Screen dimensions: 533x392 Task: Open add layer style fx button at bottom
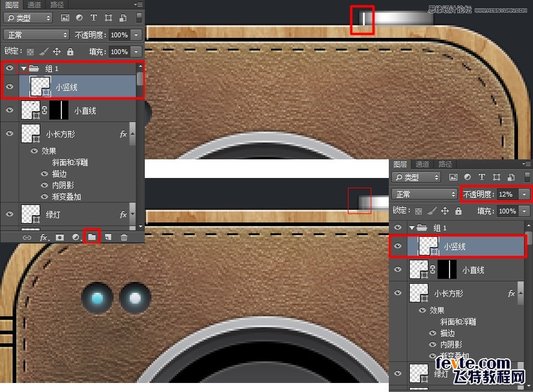(x=44, y=237)
